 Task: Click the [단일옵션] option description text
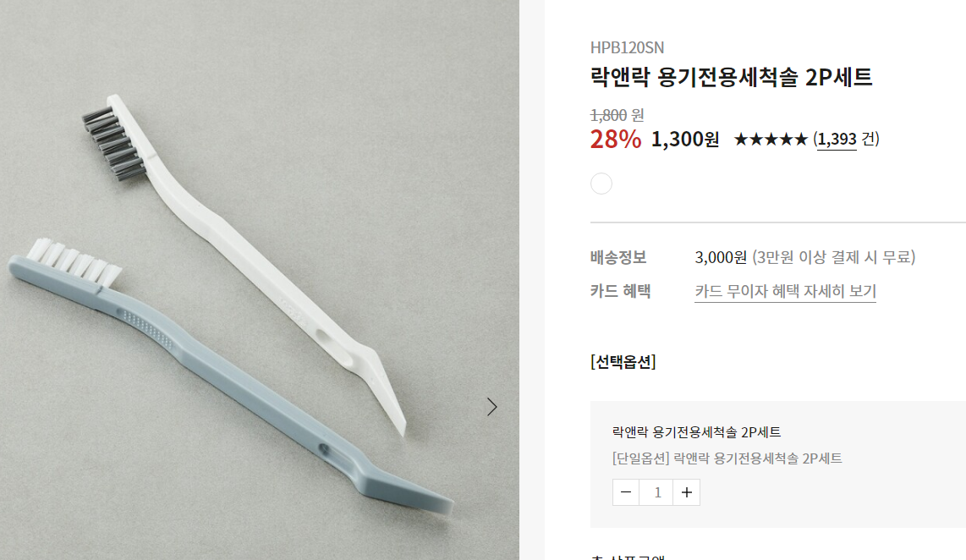pyautogui.click(x=727, y=458)
